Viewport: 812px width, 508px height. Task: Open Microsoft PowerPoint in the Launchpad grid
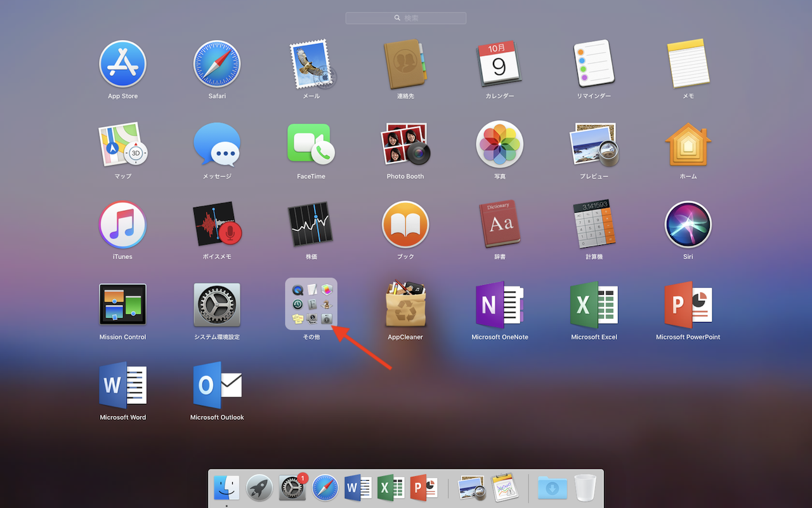point(688,305)
